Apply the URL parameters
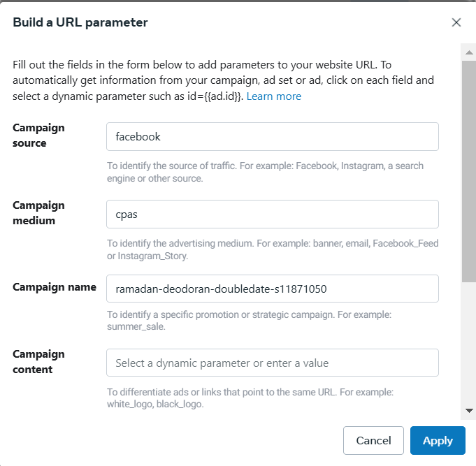This screenshot has height=466, width=476. click(438, 441)
